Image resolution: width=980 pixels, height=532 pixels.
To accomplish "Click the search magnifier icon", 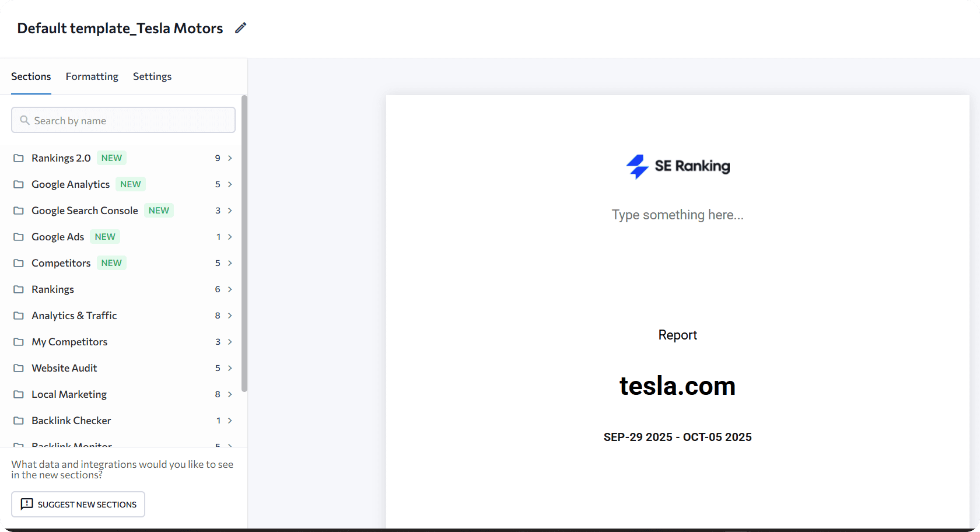I will pos(24,120).
